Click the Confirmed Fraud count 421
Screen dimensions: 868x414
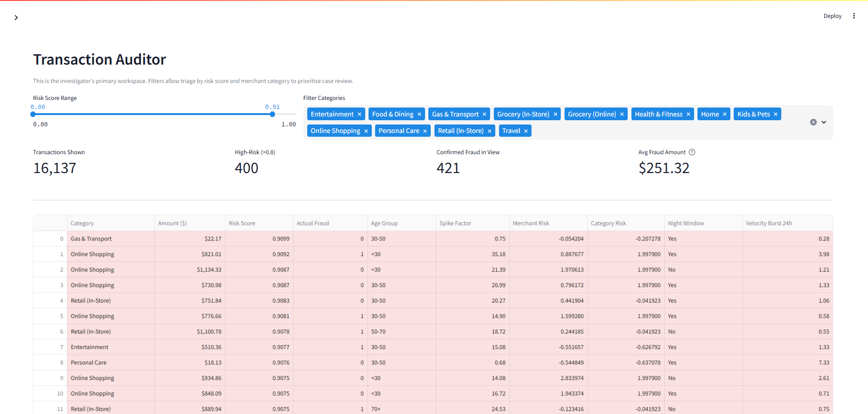click(448, 168)
